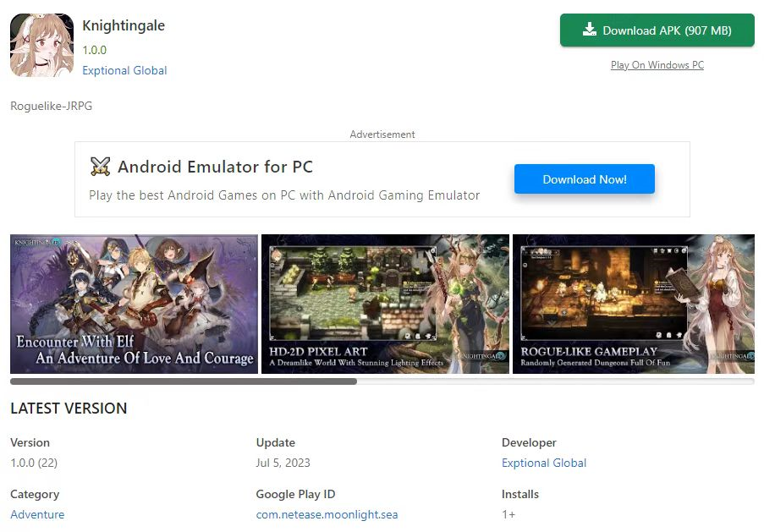Screen dimensions: 764x532
Task: Open the Exptional Global Developer link
Action: point(544,463)
